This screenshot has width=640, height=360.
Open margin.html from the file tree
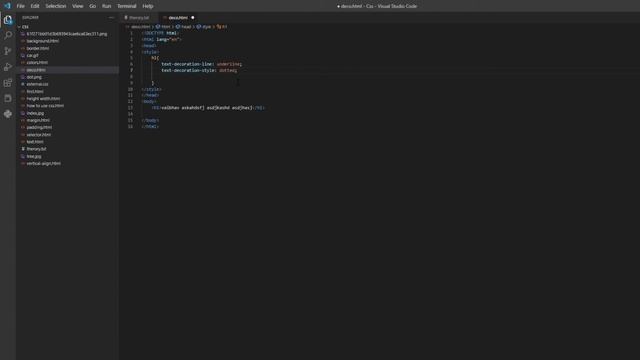tap(38, 120)
